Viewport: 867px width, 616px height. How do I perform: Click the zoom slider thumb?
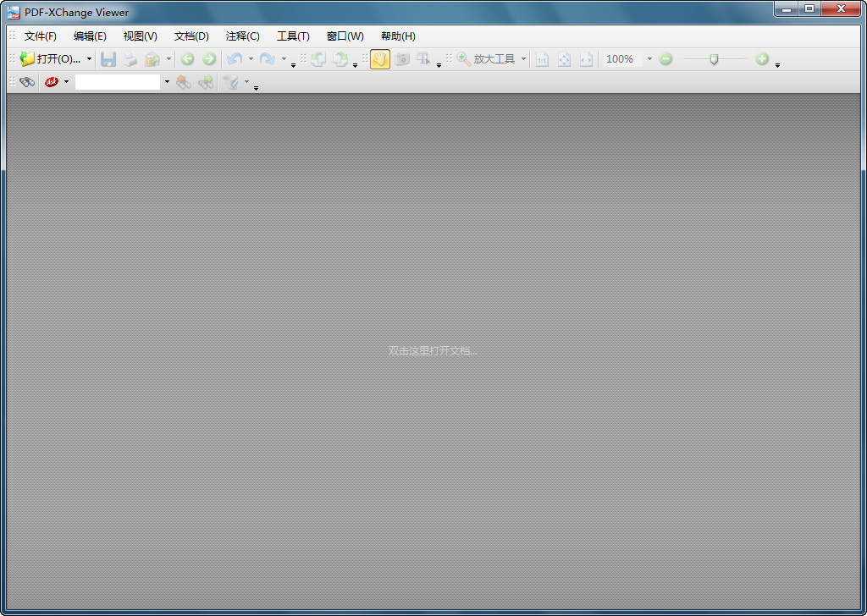714,60
